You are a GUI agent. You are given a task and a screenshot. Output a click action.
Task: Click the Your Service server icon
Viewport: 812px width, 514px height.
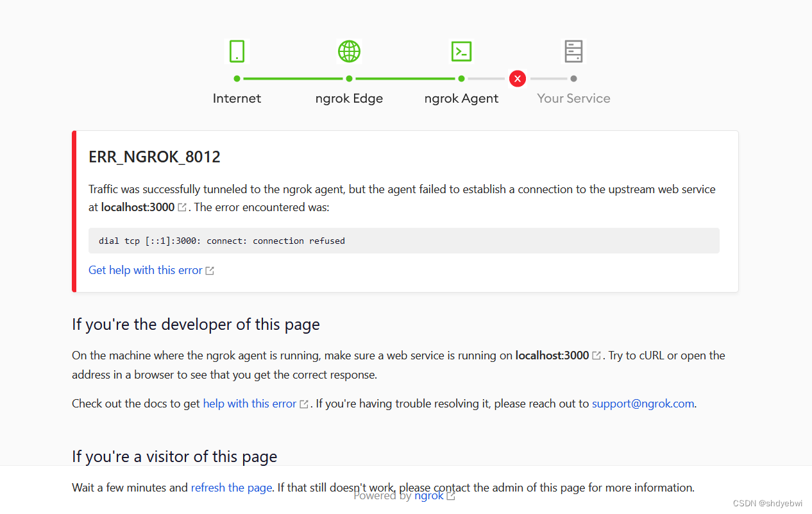(573, 51)
